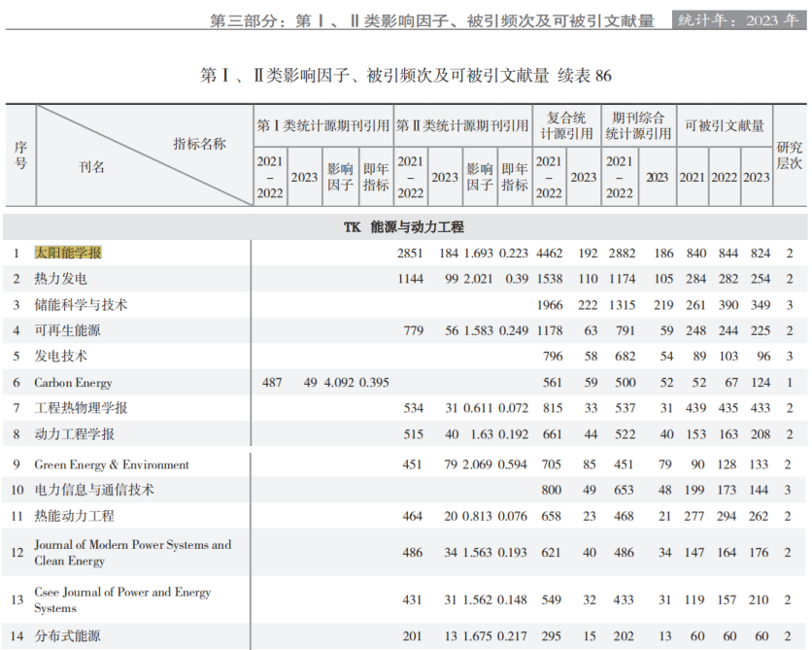Click Carbon Energy 2023 citable count 124
The height and width of the screenshot is (650, 812).
coord(761,383)
